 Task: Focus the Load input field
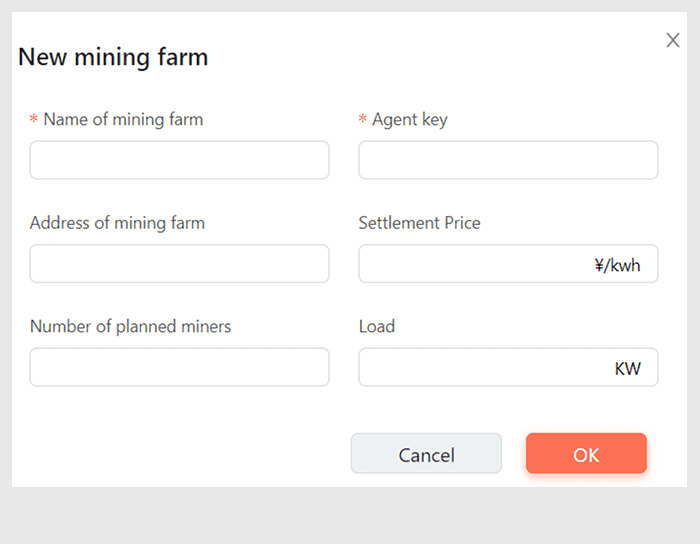click(480, 367)
